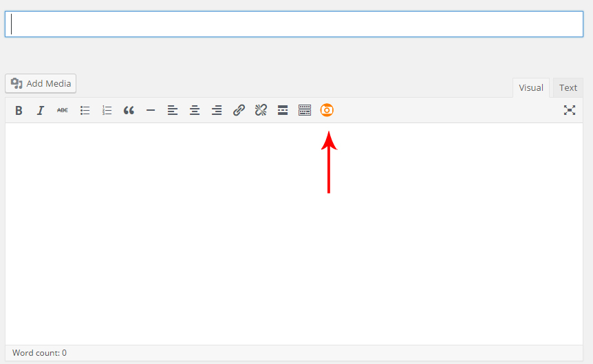
Task: Insert a bulleted list
Action: [x=85, y=111]
